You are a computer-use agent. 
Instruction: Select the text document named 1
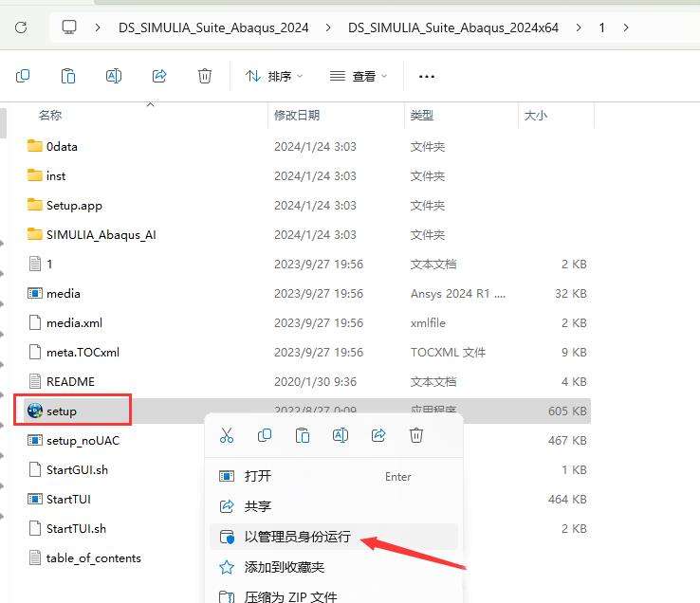tap(49, 264)
